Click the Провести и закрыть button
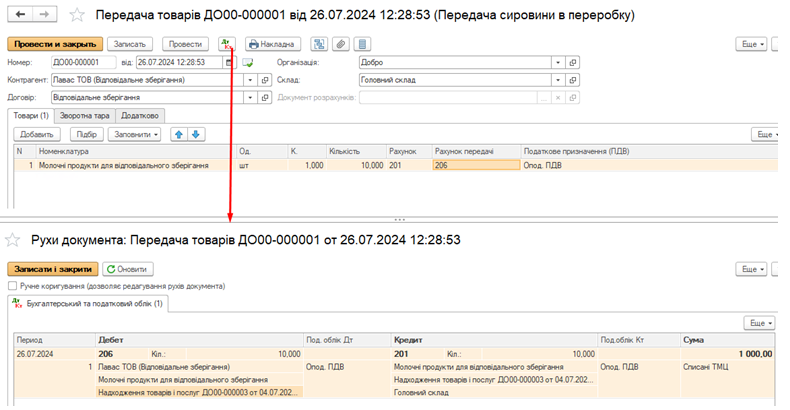Viewport: 790px width, 410px height. pos(55,44)
